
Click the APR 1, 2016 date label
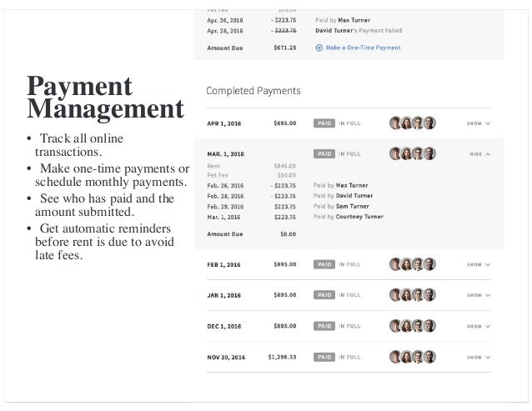(224, 123)
